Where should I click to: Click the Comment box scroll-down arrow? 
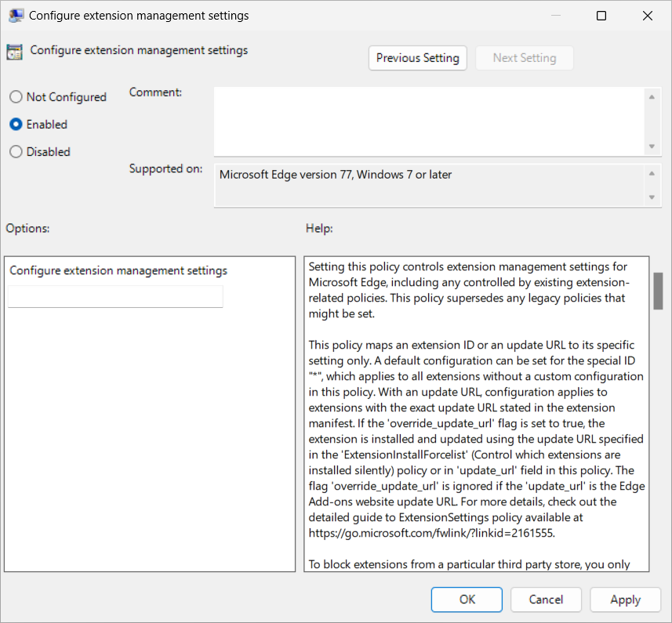click(652, 146)
